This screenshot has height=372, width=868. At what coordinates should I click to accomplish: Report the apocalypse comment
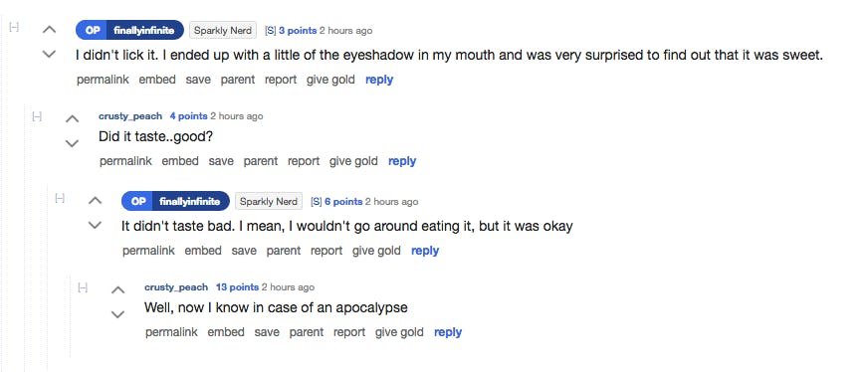coord(348,332)
